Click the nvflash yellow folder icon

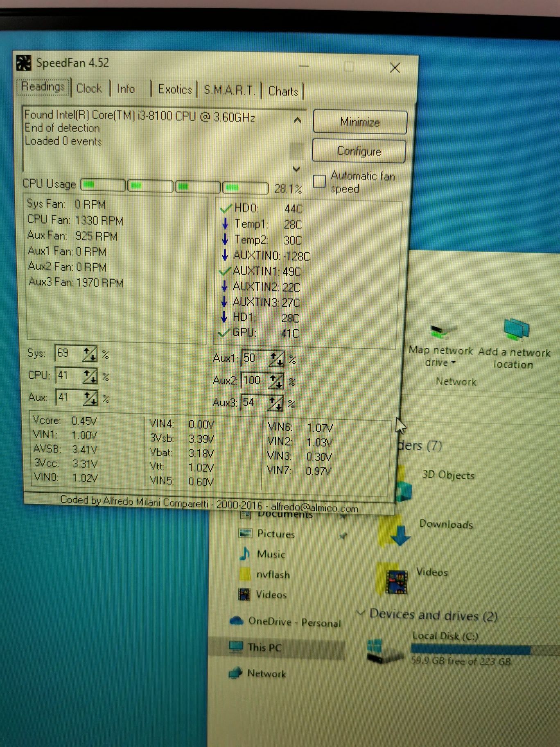tap(245, 574)
